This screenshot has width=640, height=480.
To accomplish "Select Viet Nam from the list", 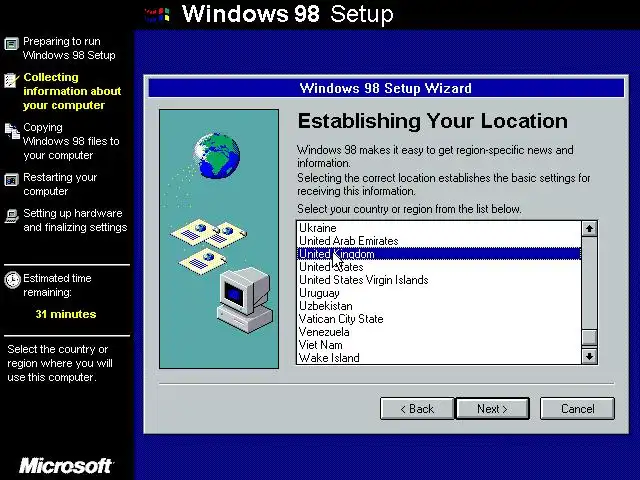I will pos(439,345).
